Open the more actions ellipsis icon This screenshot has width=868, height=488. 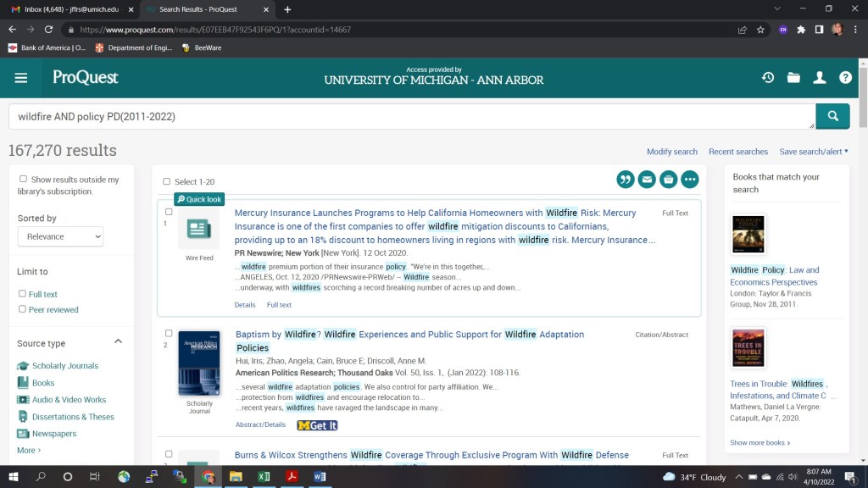point(689,179)
